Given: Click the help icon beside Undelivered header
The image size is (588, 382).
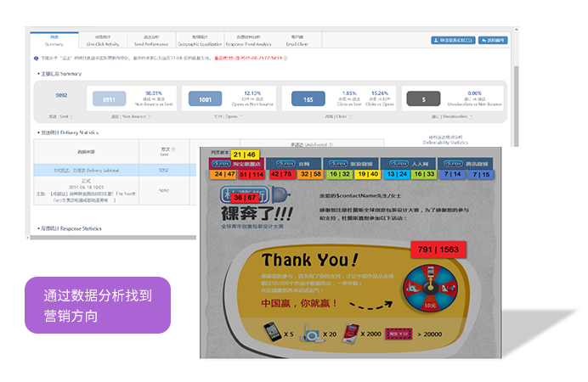Looking at the screenshot, I should [x=331, y=144].
